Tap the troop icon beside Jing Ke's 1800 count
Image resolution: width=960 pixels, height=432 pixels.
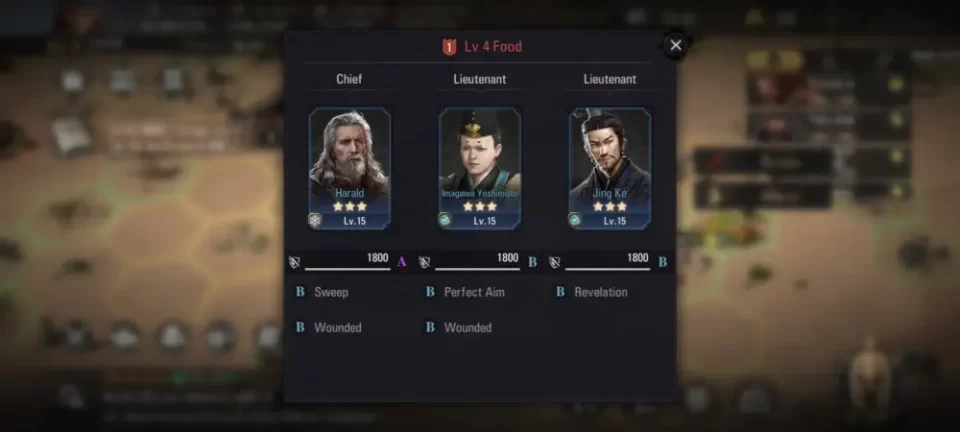tap(555, 262)
